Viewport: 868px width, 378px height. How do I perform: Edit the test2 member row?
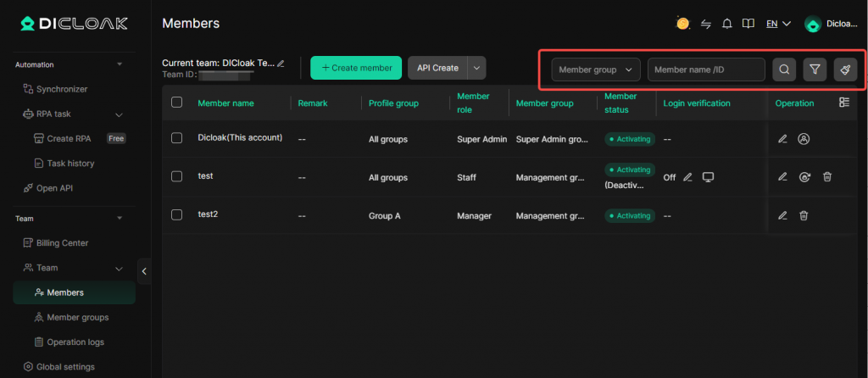click(782, 216)
